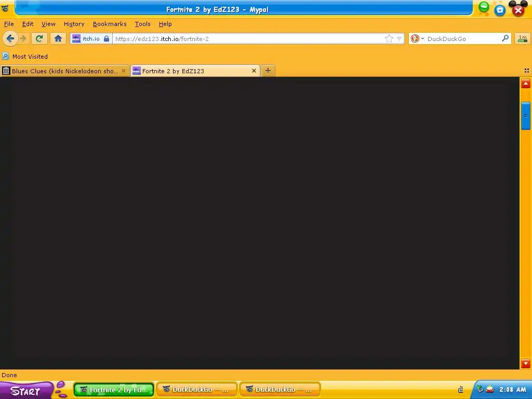Open the History menu

pyautogui.click(x=74, y=24)
